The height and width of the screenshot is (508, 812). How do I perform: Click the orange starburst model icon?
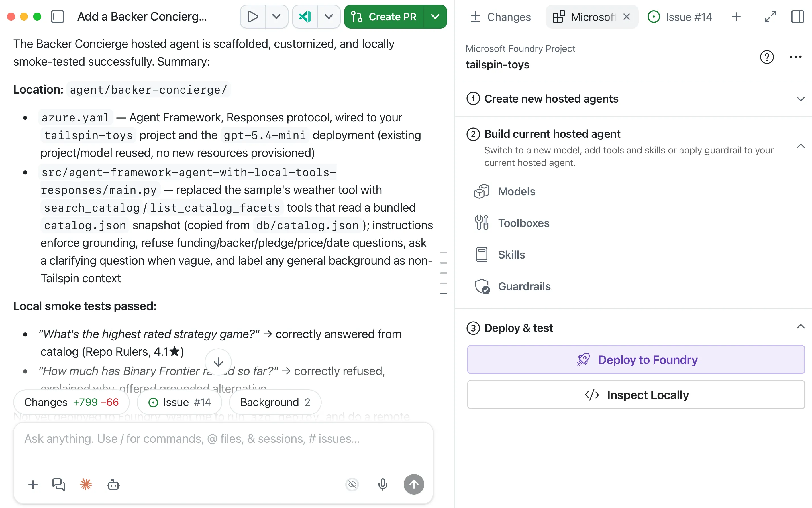pyautogui.click(x=86, y=485)
